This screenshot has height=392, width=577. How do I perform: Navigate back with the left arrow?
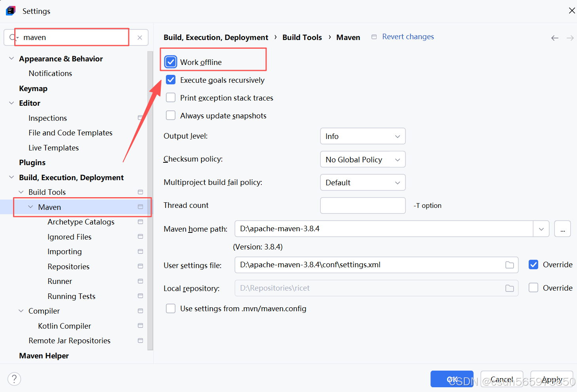pyautogui.click(x=555, y=38)
